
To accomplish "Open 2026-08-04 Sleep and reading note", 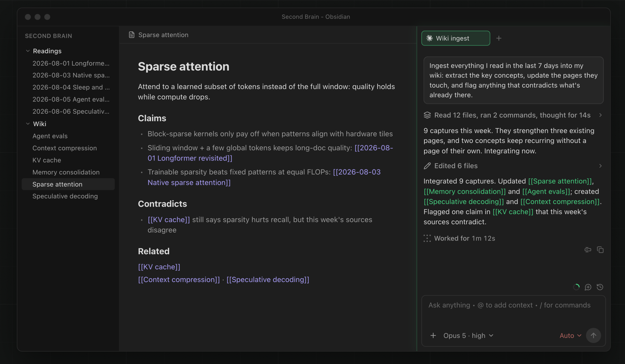I will (x=71, y=88).
